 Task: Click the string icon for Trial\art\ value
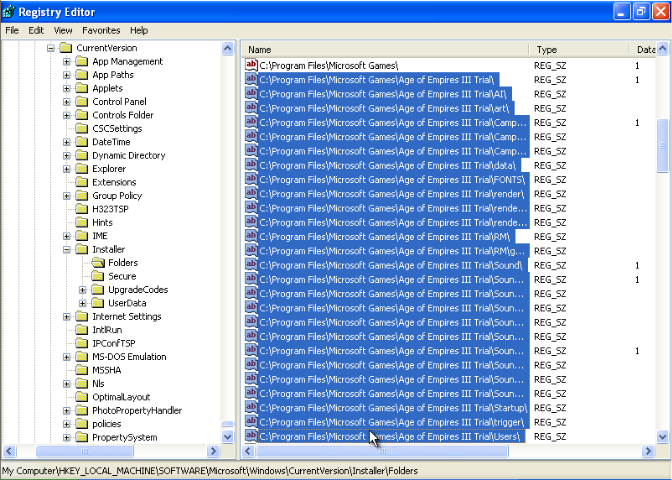click(x=251, y=108)
